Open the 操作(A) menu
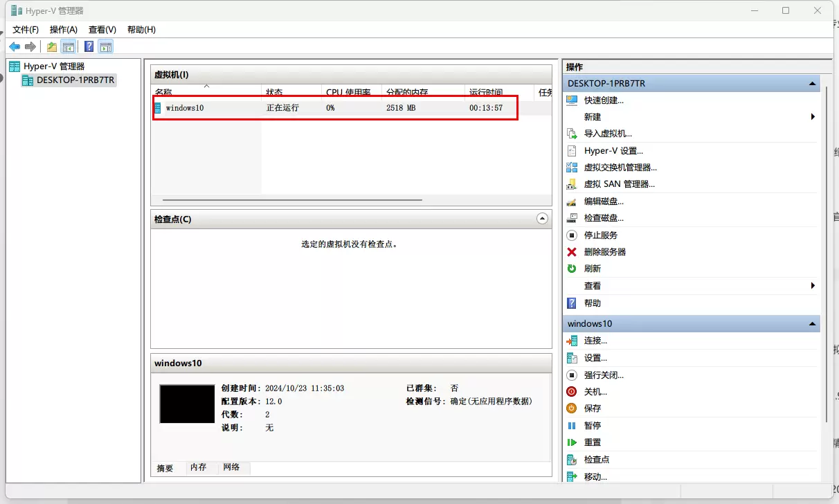839x504 pixels. 64,30
